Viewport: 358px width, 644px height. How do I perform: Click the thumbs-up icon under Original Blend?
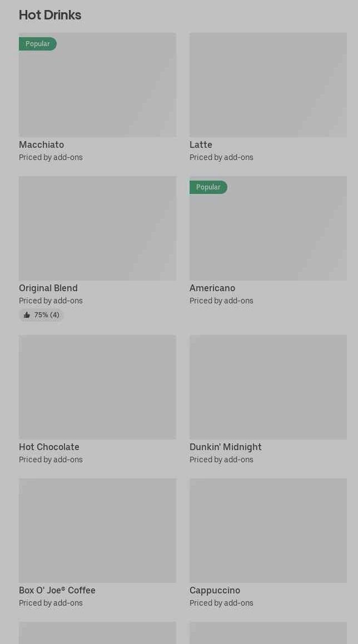click(27, 315)
